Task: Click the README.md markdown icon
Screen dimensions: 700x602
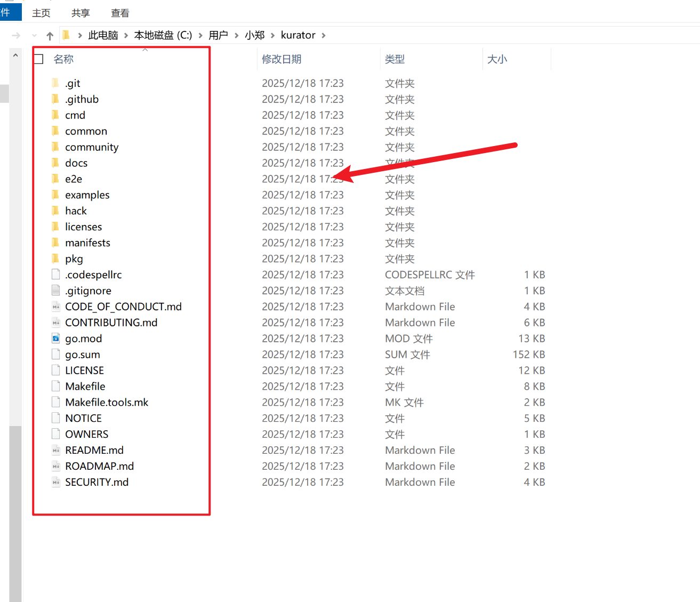Action: click(55, 450)
